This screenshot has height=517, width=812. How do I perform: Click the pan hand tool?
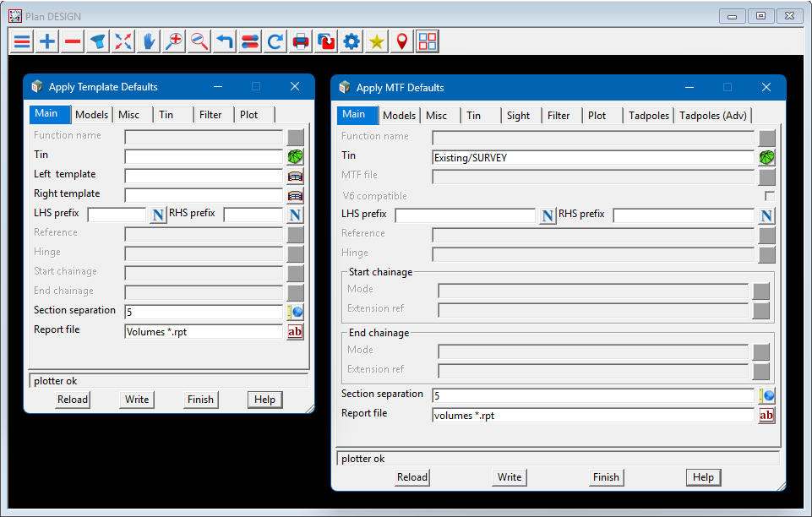pos(149,41)
